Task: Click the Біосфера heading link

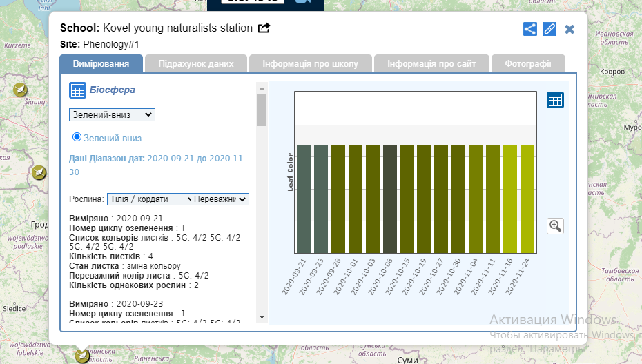Action: point(112,90)
